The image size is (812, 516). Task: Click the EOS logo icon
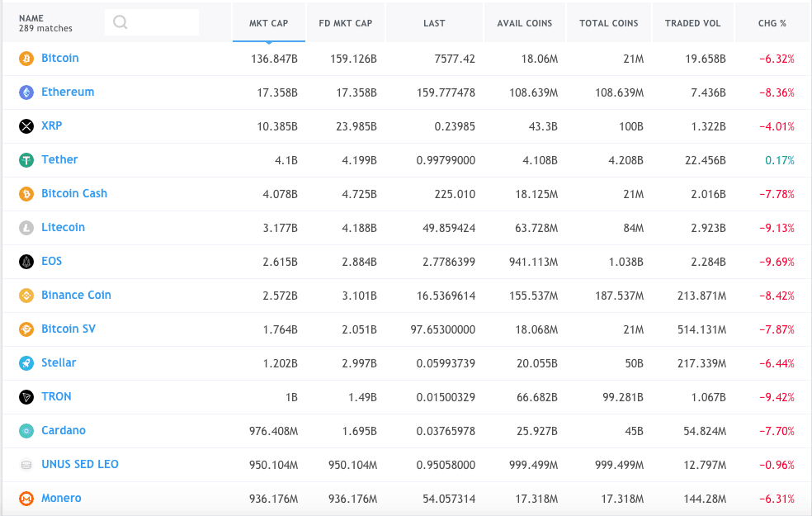[26, 262]
